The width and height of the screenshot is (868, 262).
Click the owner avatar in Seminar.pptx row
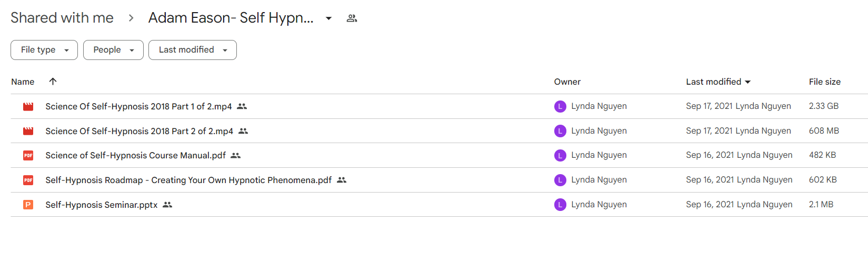click(560, 205)
